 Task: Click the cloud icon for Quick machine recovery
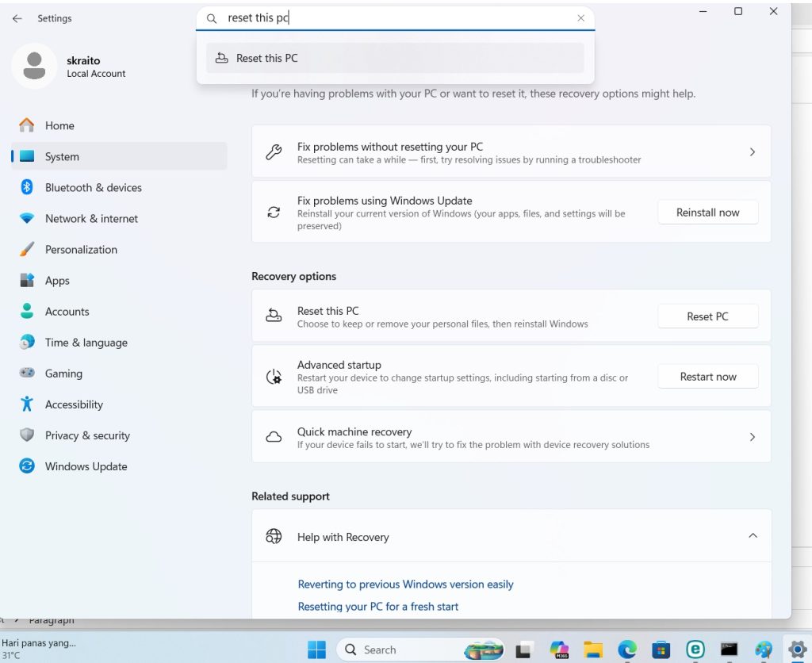tap(274, 437)
